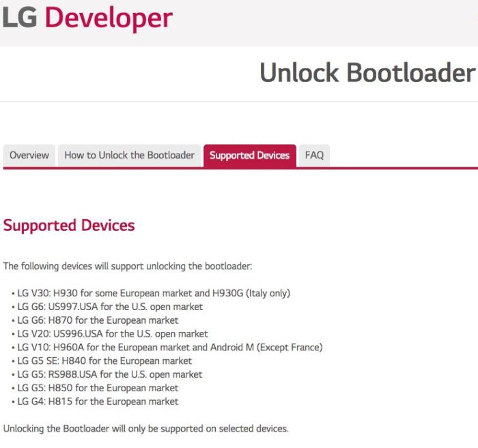Screen dimensions: 478x448
Task: Click the gray LG logo text
Action: pos(19,18)
